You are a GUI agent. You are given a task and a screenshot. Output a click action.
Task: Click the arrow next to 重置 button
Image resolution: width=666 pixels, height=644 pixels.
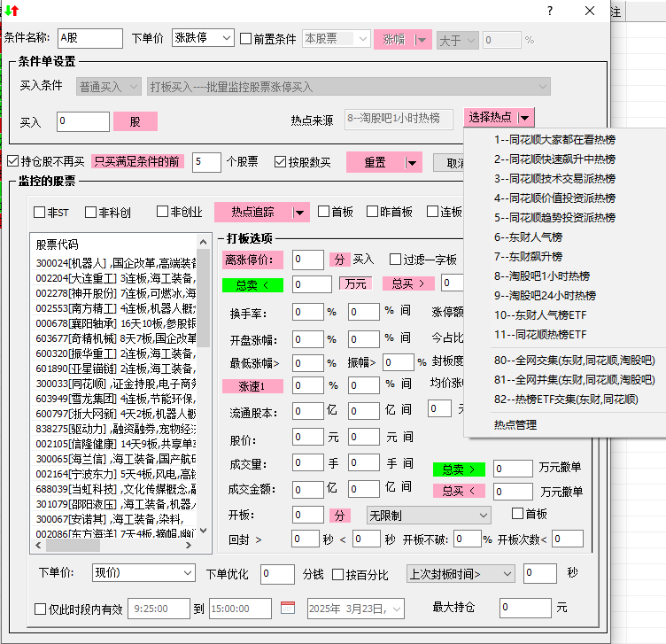(x=412, y=162)
